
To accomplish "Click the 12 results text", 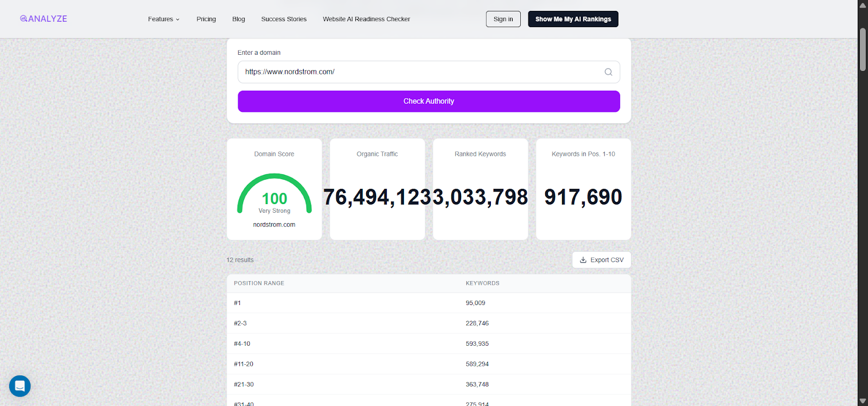I will coord(240,260).
